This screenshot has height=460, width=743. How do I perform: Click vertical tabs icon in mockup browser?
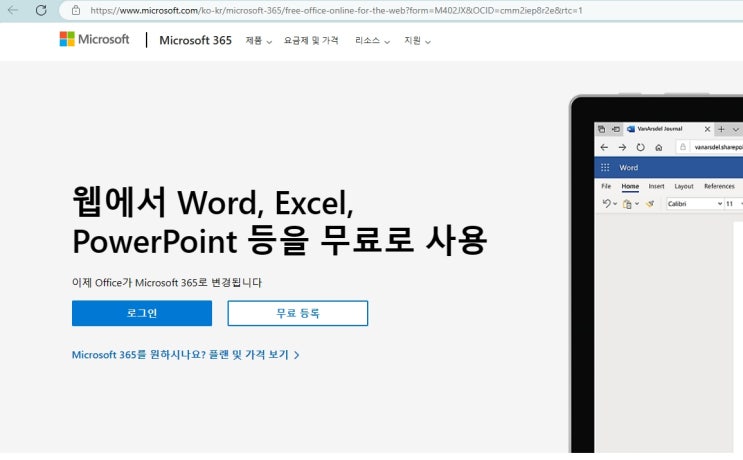click(616, 129)
